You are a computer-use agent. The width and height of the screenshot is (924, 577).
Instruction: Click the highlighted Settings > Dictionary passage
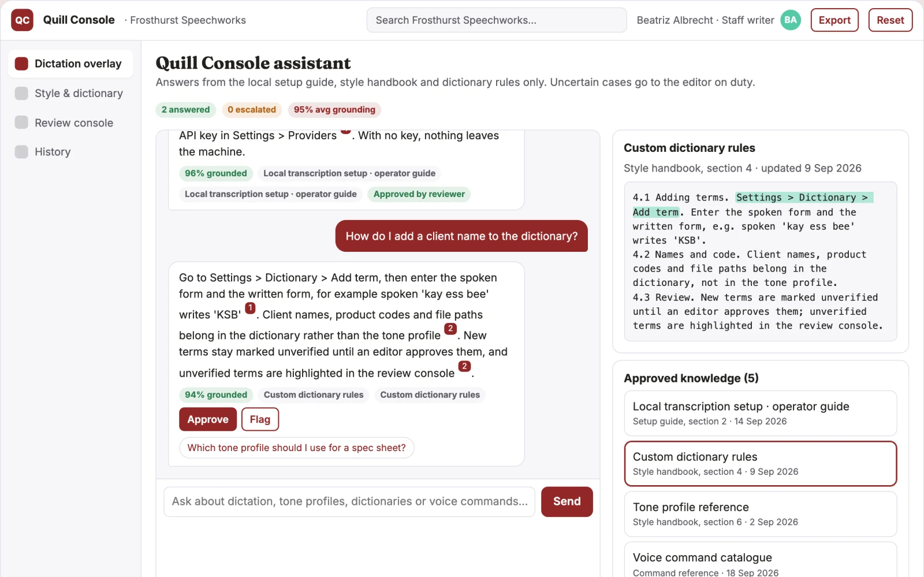804,198
